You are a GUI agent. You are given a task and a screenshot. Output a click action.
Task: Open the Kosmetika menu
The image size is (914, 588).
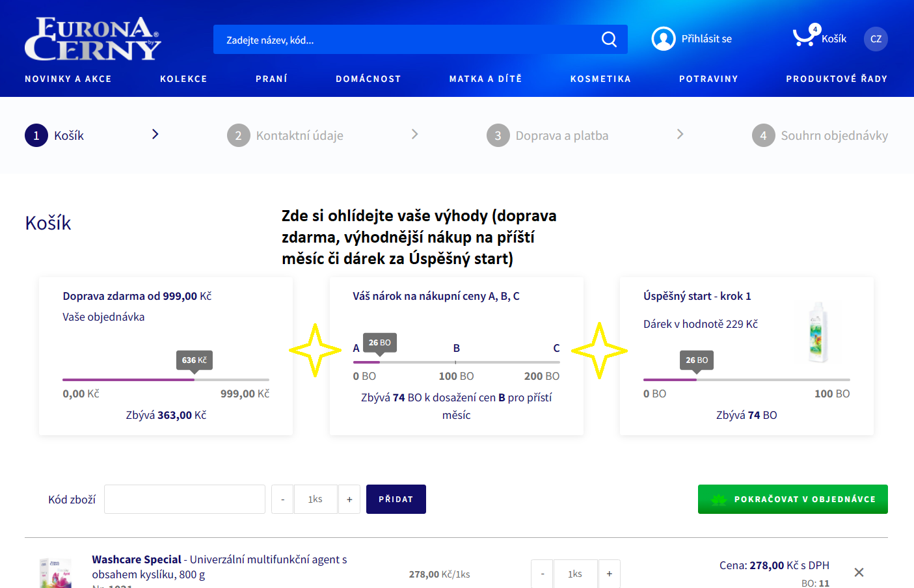[600, 79]
